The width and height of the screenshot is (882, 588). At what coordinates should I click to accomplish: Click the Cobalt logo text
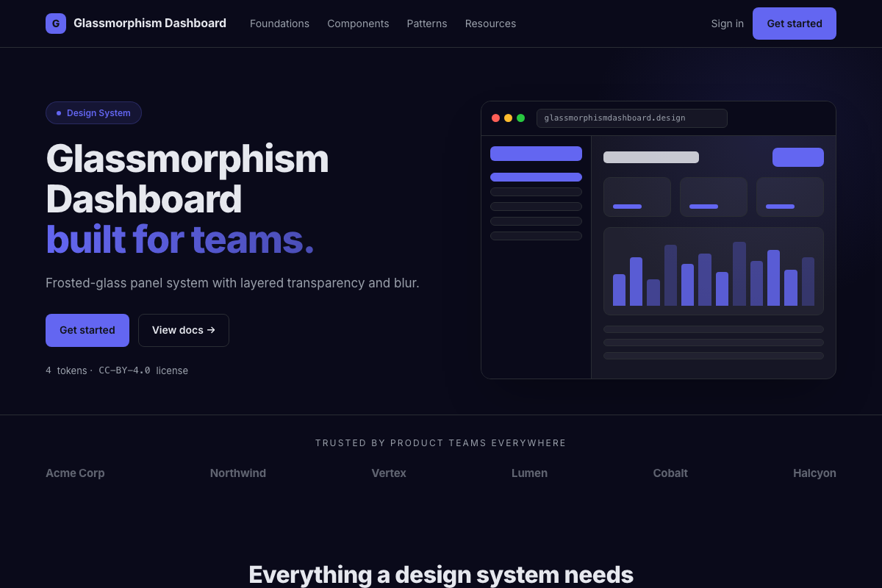pos(670,473)
